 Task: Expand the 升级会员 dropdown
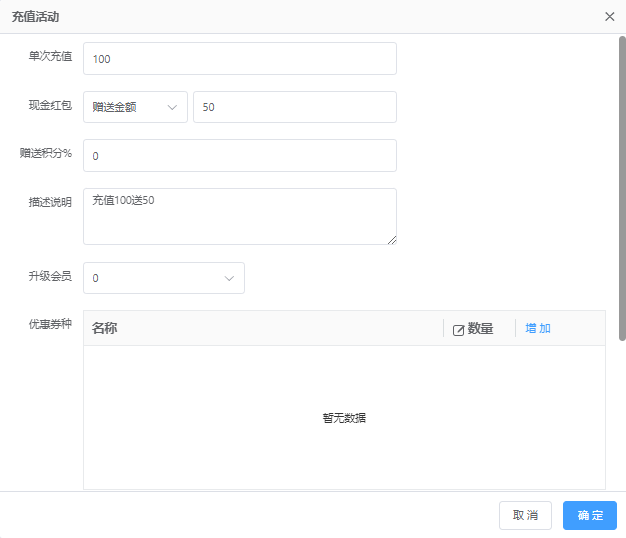point(164,278)
